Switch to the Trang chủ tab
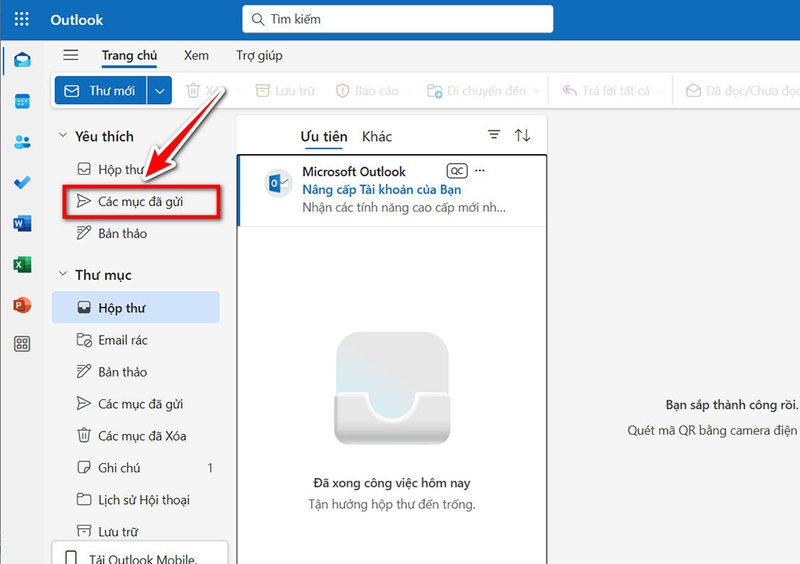Image resolution: width=800 pixels, height=564 pixels. pos(129,55)
